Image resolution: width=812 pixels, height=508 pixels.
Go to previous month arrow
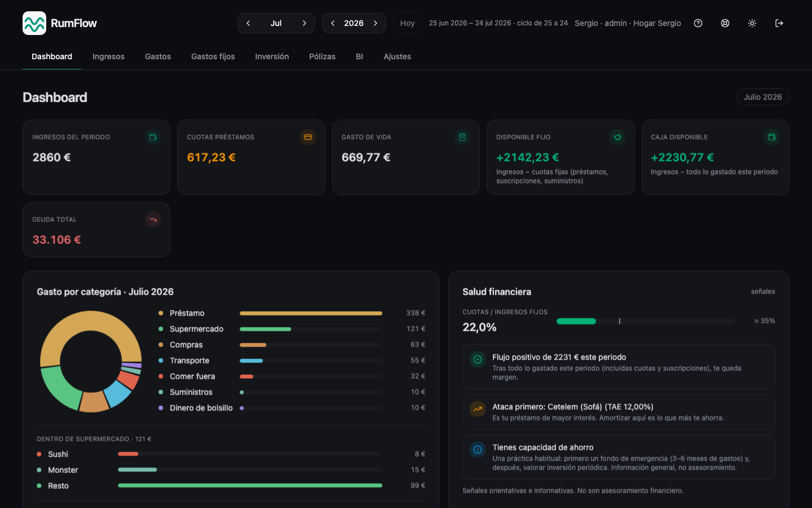point(248,23)
